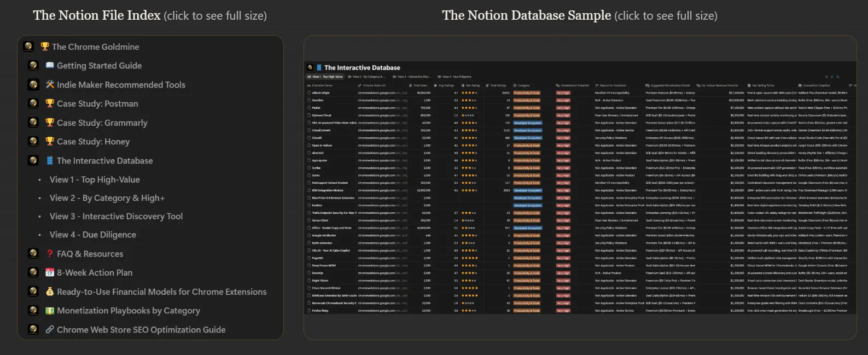Screen dimensions: 868x355
Task: Open Chrome Web Store SEO Optimization Guide
Action: click(141, 329)
